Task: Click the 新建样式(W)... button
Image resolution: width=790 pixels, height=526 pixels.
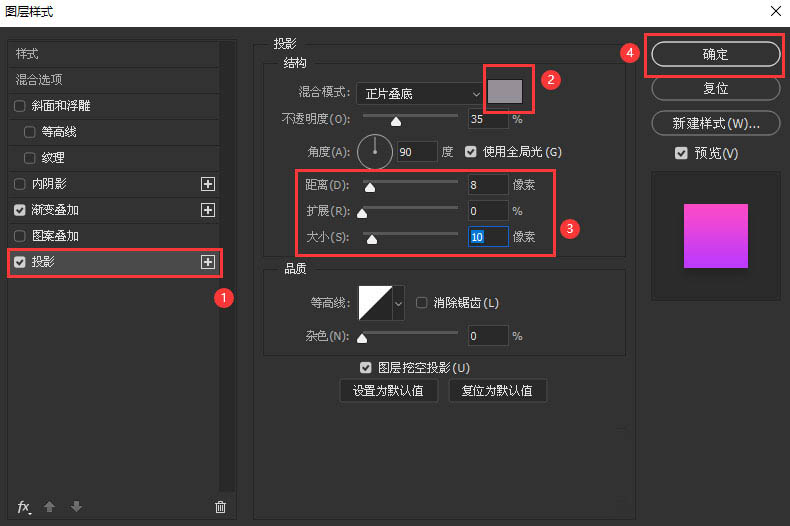Action: click(715, 123)
